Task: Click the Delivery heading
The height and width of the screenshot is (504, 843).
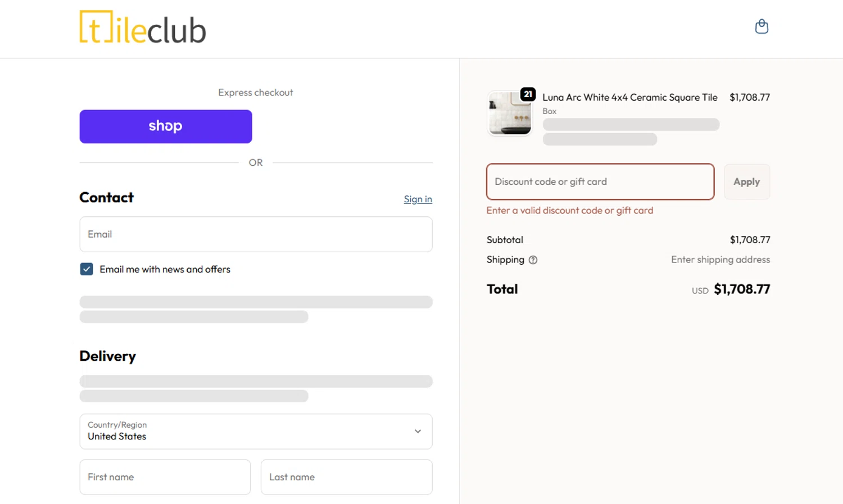Action: [108, 356]
